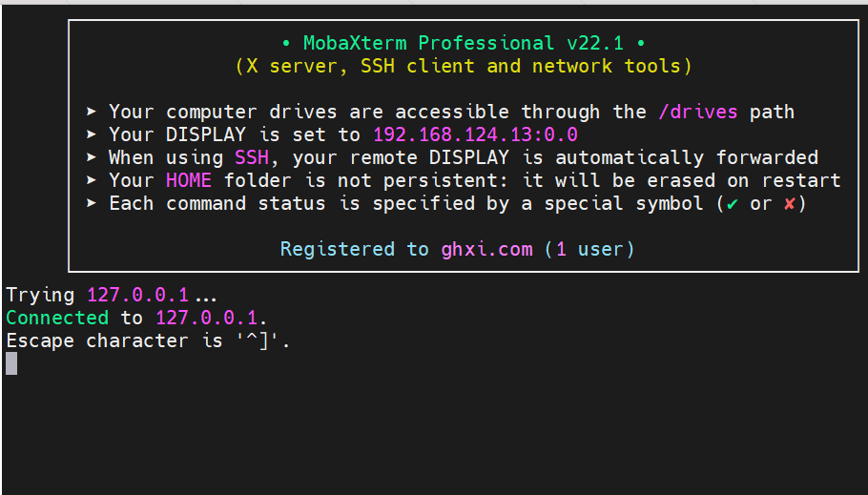Click the arrow bullet before 'When using SSH'

[x=92, y=157]
